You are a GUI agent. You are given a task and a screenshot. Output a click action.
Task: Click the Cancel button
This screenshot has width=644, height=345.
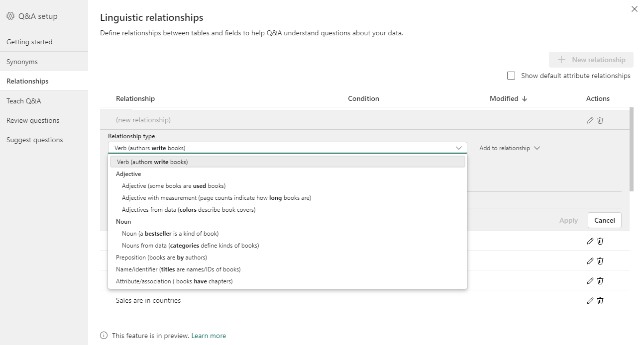604,220
